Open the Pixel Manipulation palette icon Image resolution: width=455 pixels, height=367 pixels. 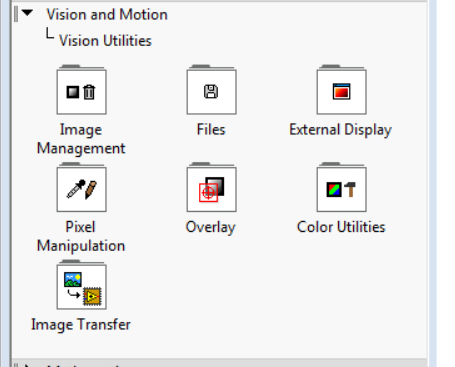click(82, 187)
